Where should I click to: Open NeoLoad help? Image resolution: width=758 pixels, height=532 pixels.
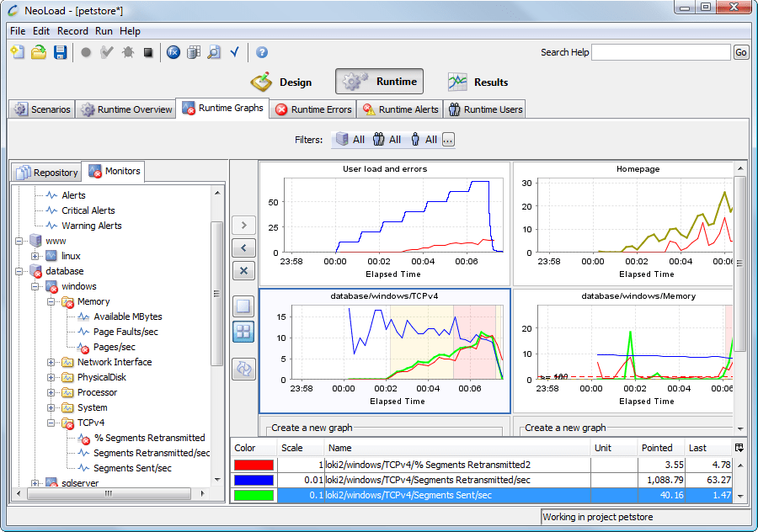tap(261, 52)
